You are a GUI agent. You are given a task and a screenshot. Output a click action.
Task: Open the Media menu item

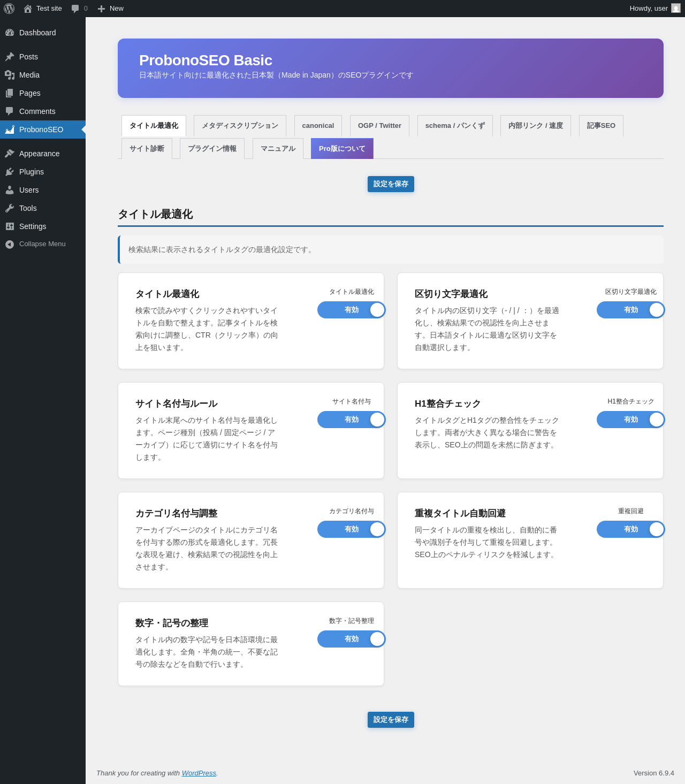43,75
